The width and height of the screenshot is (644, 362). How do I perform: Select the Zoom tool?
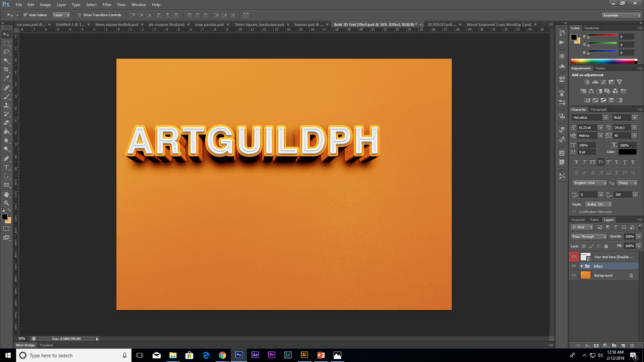tap(6, 203)
